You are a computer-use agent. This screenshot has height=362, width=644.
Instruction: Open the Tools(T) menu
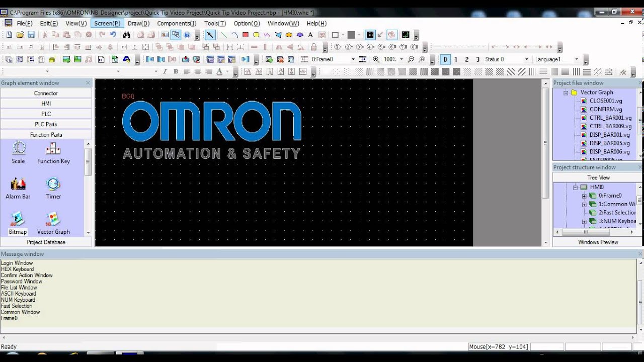pyautogui.click(x=215, y=23)
